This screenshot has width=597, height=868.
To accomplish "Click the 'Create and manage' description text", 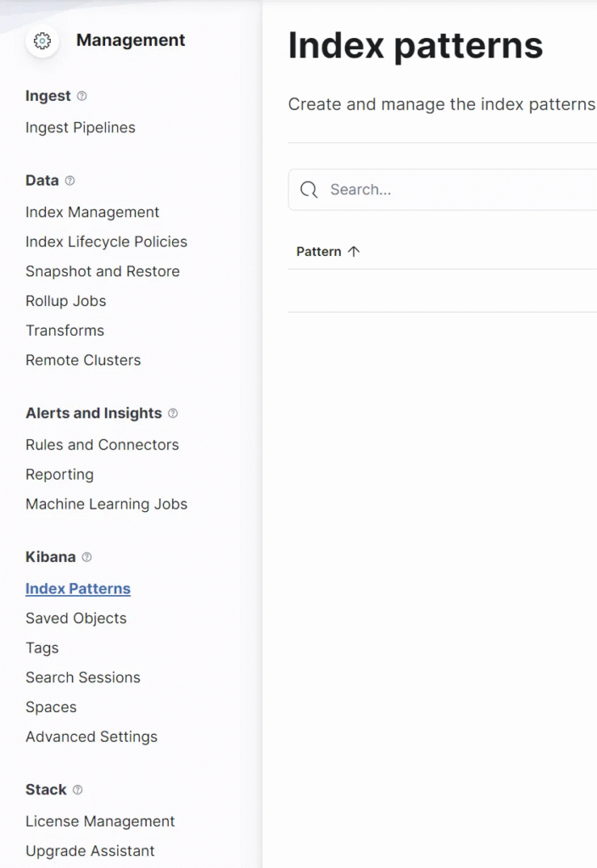I will click(442, 104).
